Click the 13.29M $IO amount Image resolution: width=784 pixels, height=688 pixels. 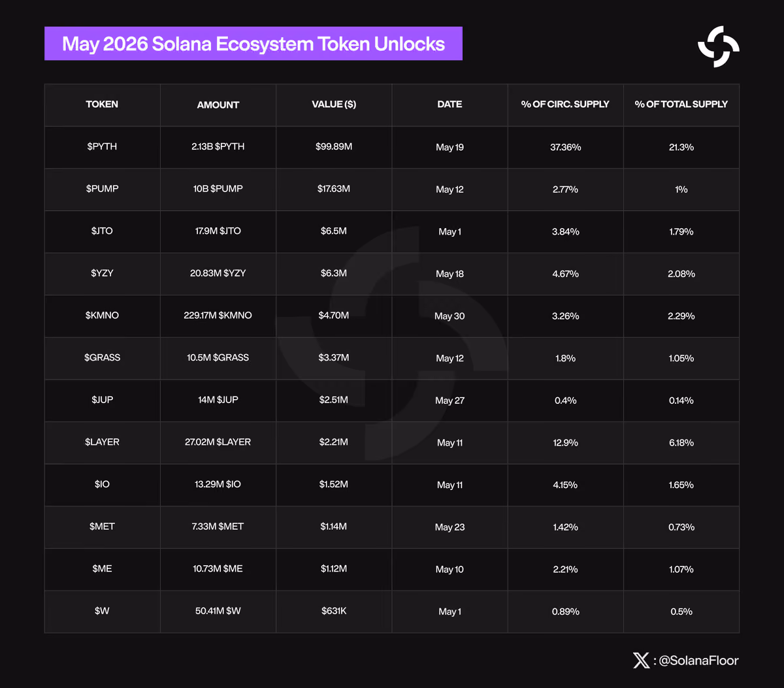(218, 483)
